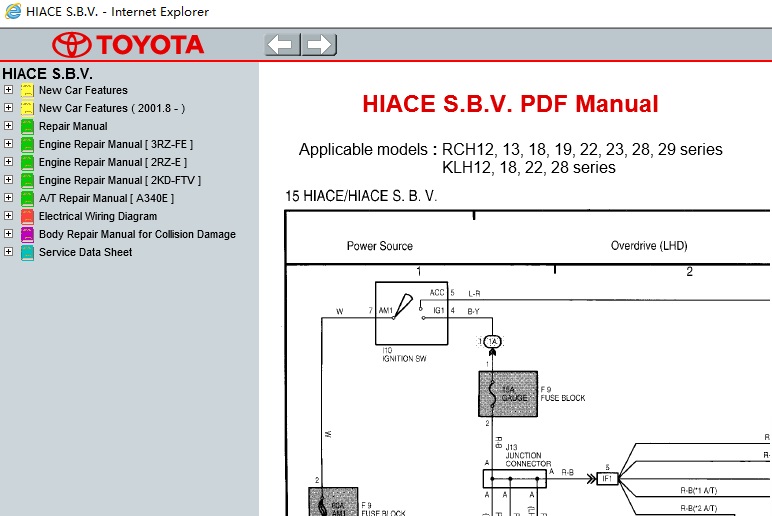Image resolution: width=772 pixels, height=516 pixels.
Task: Click the Applicable models RCH12 series text
Action: click(x=511, y=149)
